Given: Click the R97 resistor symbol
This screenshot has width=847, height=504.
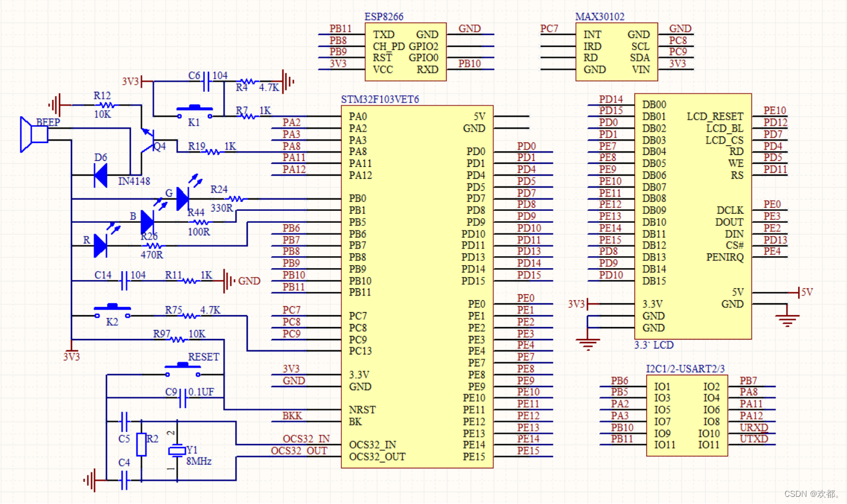Looking at the screenshot, I should (177, 340).
